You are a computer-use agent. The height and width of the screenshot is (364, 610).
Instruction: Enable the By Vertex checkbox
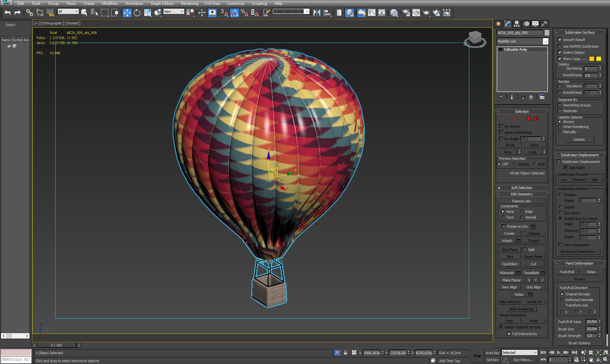click(x=501, y=126)
